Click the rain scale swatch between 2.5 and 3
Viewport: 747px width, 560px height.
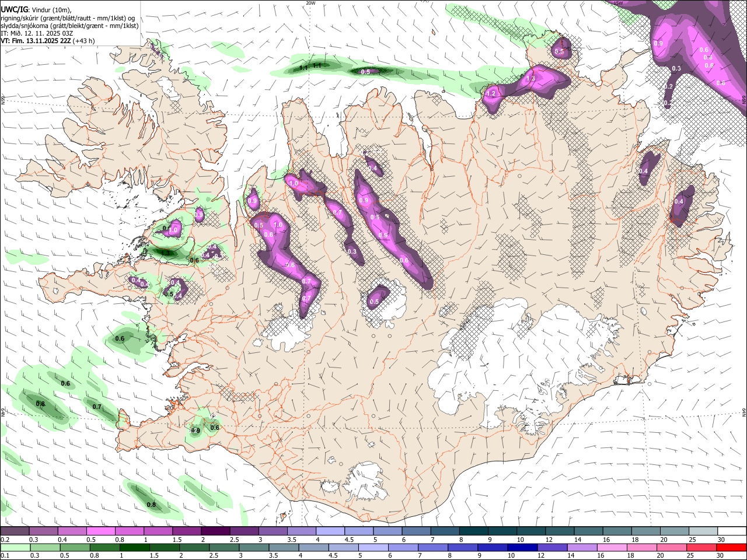pos(224,548)
